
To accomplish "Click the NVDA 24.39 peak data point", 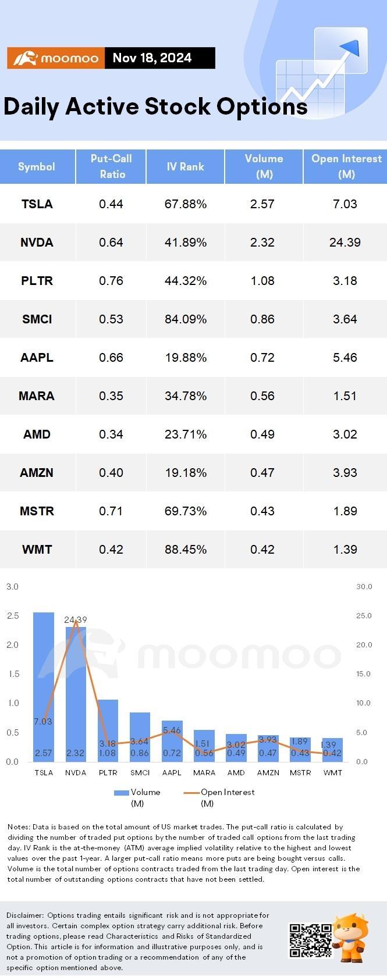I will click(76, 620).
